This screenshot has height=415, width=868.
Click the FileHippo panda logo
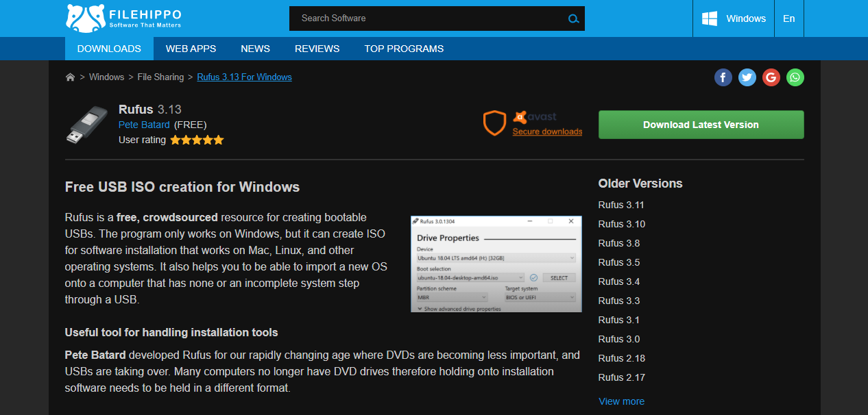click(x=84, y=16)
